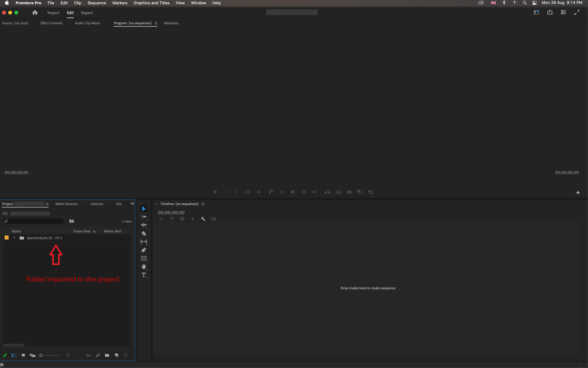The image size is (588, 368).
Task: Click the Media Start column header
Action: pos(113,231)
